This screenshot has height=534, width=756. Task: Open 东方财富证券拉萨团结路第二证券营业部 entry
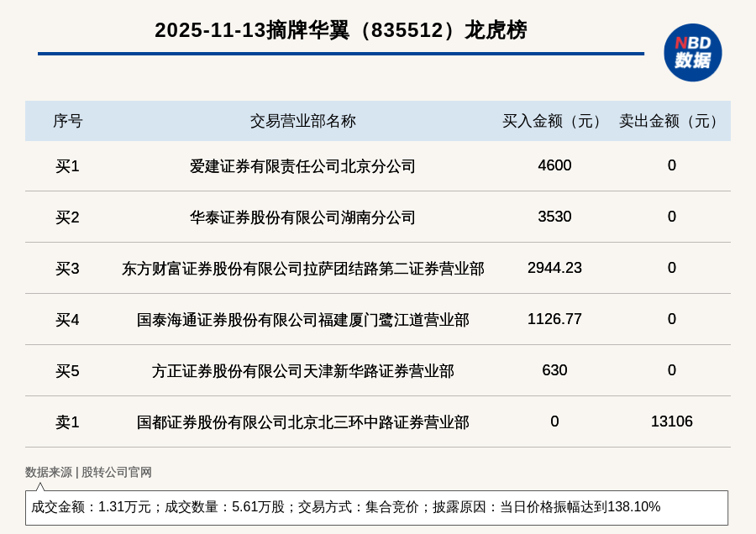302,269
